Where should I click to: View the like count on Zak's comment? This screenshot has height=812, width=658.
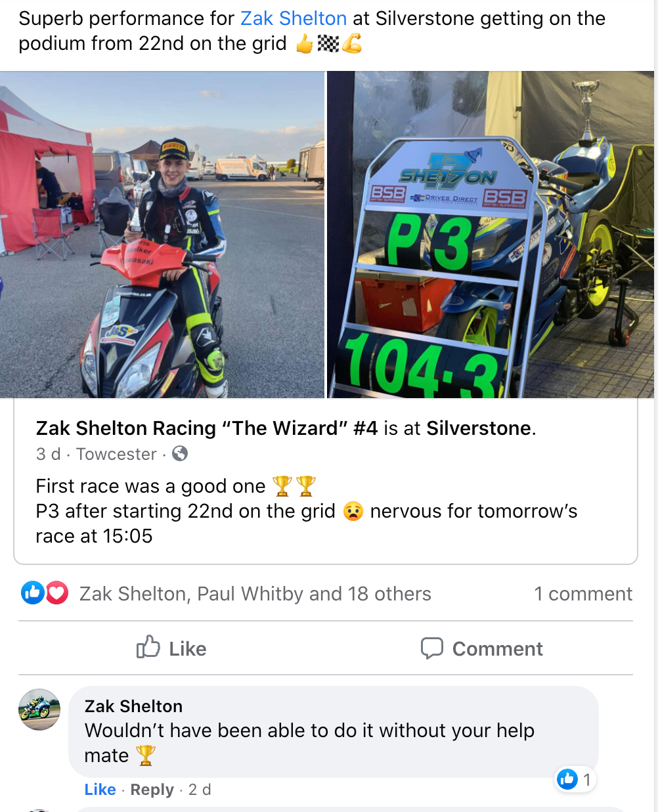pyautogui.click(x=575, y=780)
